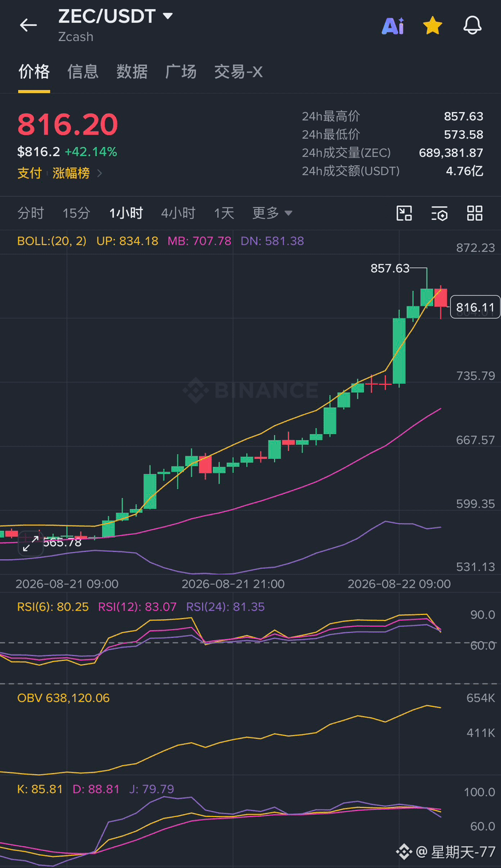Tap the UP: 834.18 band value
This screenshot has height=868, width=501.
tap(127, 241)
